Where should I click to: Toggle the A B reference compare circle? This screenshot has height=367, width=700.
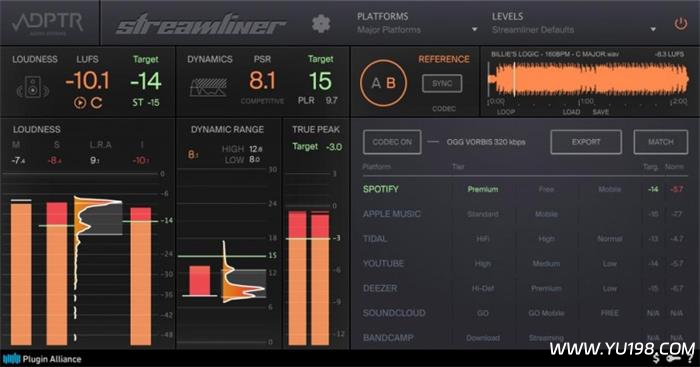(x=383, y=83)
